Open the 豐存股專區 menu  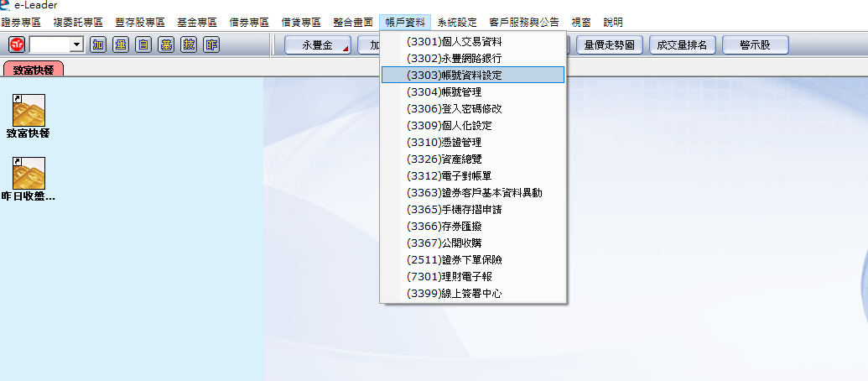coord(140,23)
